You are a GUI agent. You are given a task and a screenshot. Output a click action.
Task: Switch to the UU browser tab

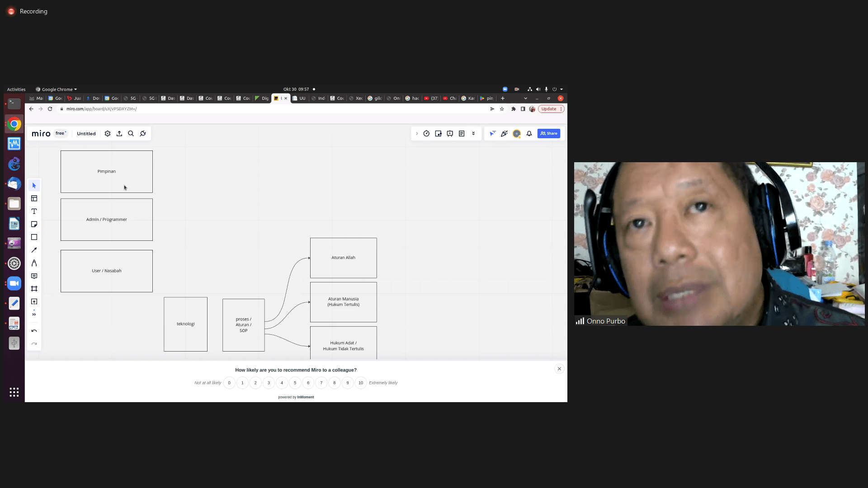click(300, 98)
